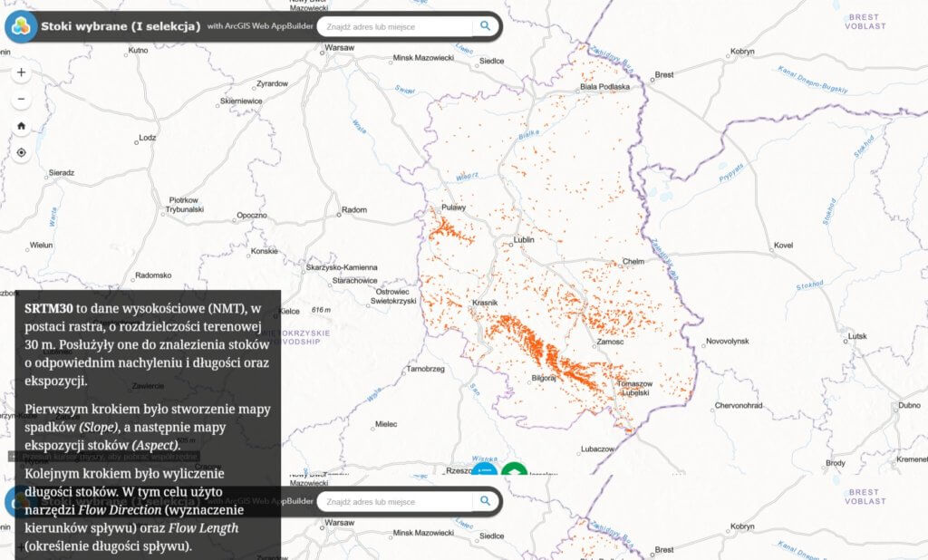Click the Krasnik city label on map
928x560 pixels.
485,303
